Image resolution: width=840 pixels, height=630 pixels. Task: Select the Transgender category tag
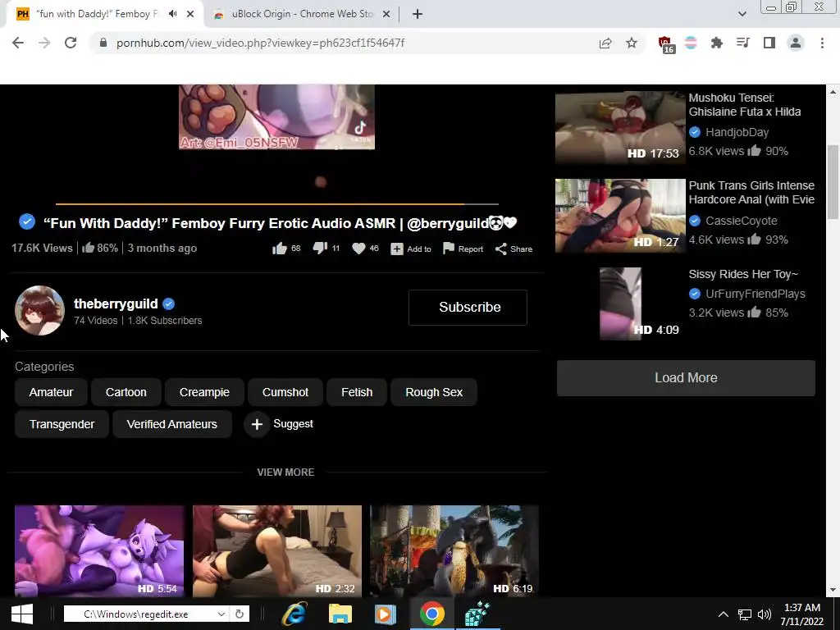pyautogui.click(x=62, y=424)
